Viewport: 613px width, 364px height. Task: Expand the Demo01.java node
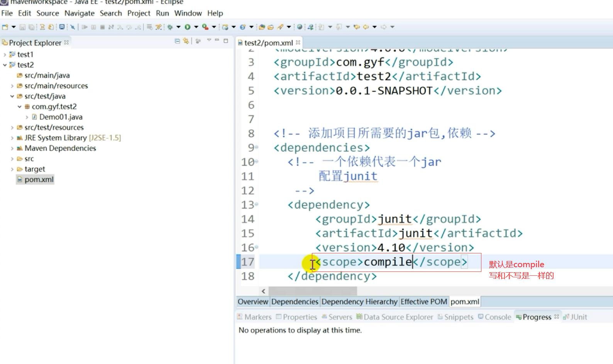click(27, 117)
